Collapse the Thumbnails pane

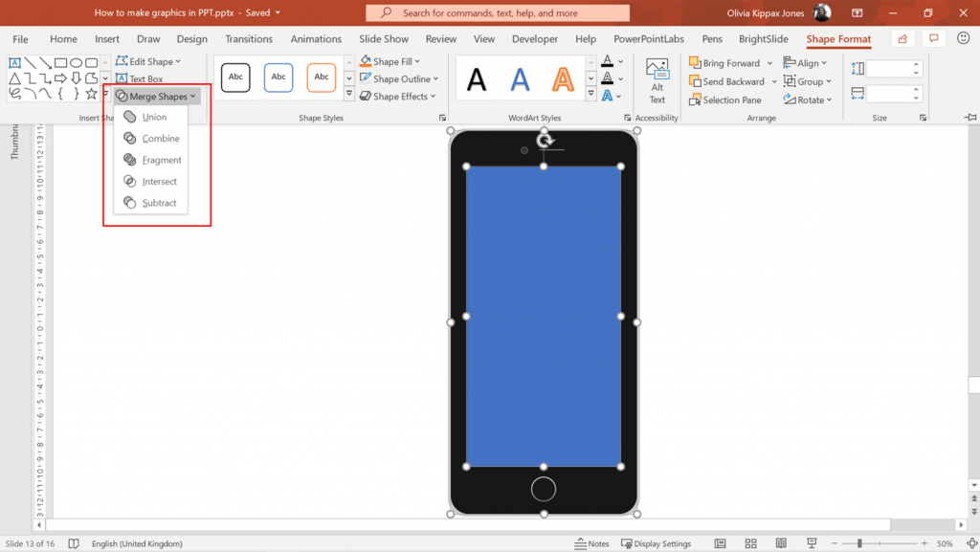click(13, 144)
